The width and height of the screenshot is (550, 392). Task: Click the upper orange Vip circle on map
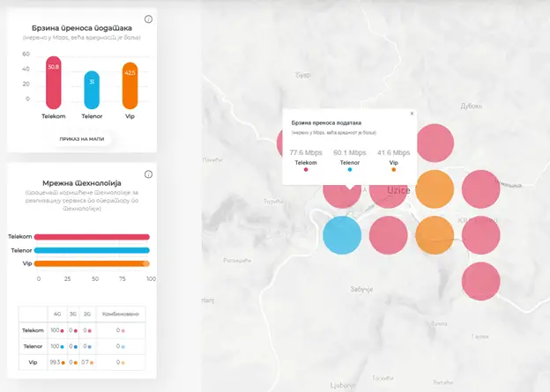point(434,189)
